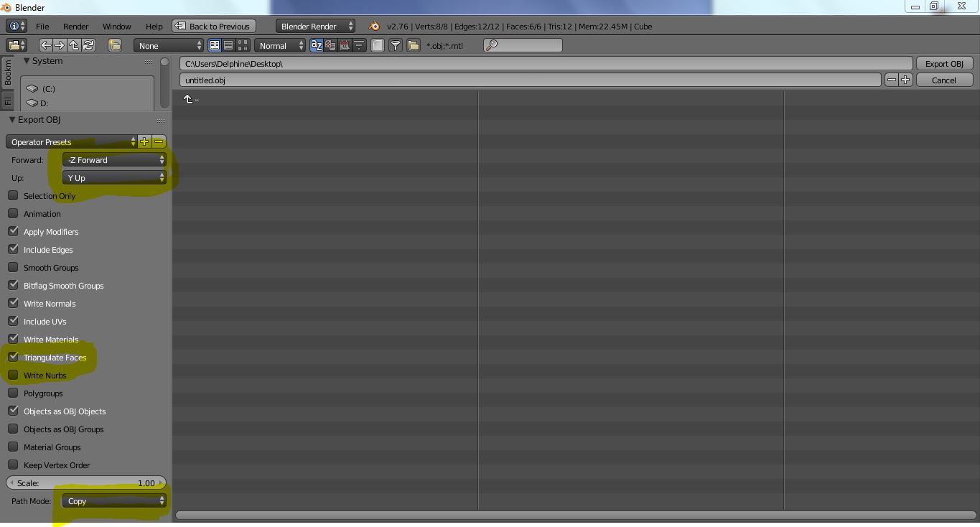The width and height of the screenshot is (980, 527).
Task: Open the Render menu
Action: coord(75,27)
